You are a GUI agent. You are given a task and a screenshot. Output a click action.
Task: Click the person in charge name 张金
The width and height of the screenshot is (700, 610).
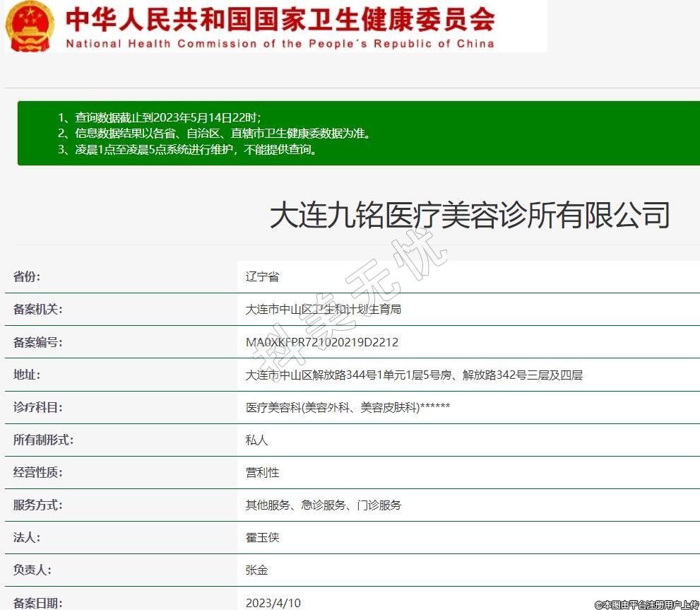pos(256,570)
